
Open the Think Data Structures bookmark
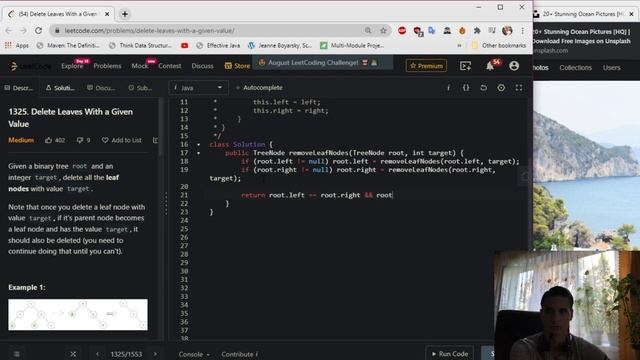[140, 46]
